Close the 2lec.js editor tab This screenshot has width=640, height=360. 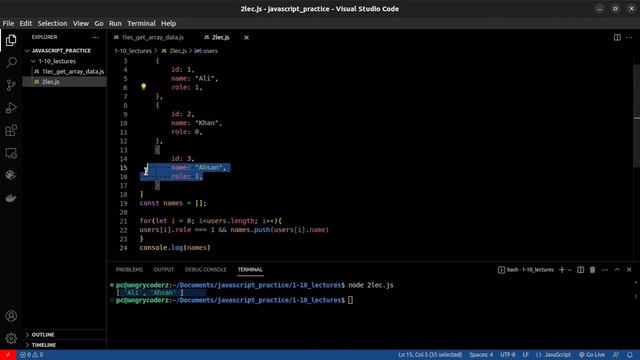tap(246, 38)
